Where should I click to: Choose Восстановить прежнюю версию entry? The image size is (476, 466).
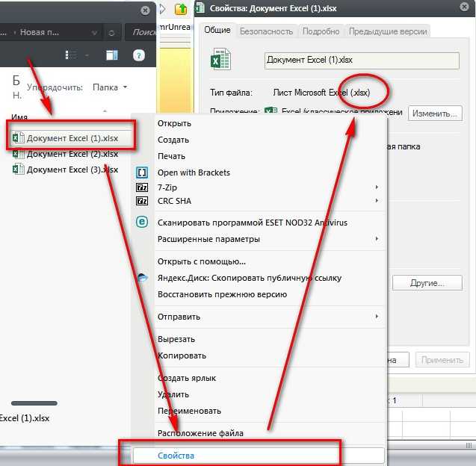pos(222,294)
